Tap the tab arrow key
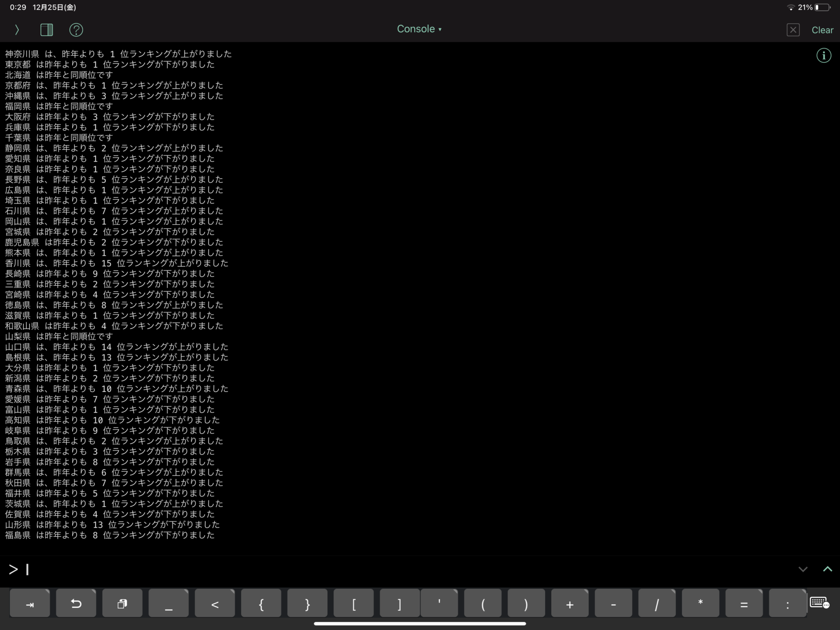The image size is (840, 630). coord(29,603)
